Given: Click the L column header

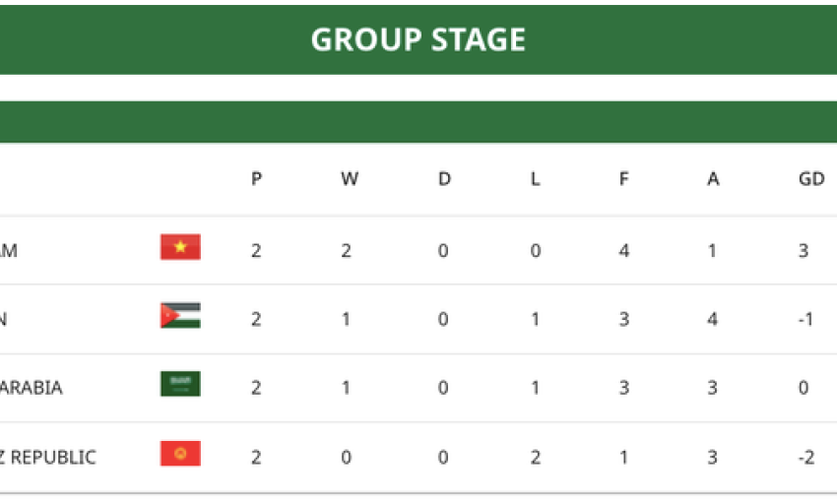Looking at the screenshot, I should (x=535, y=179).
